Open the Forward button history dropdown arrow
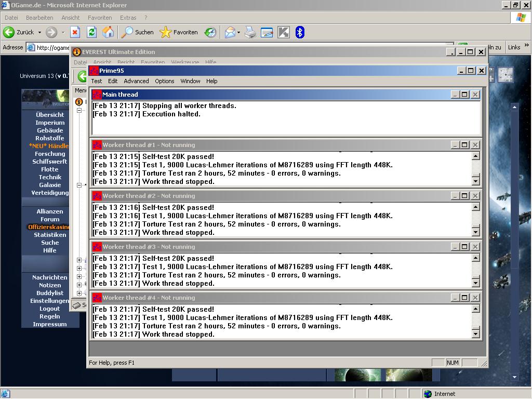The image size is (532, 399). (63, 33)
